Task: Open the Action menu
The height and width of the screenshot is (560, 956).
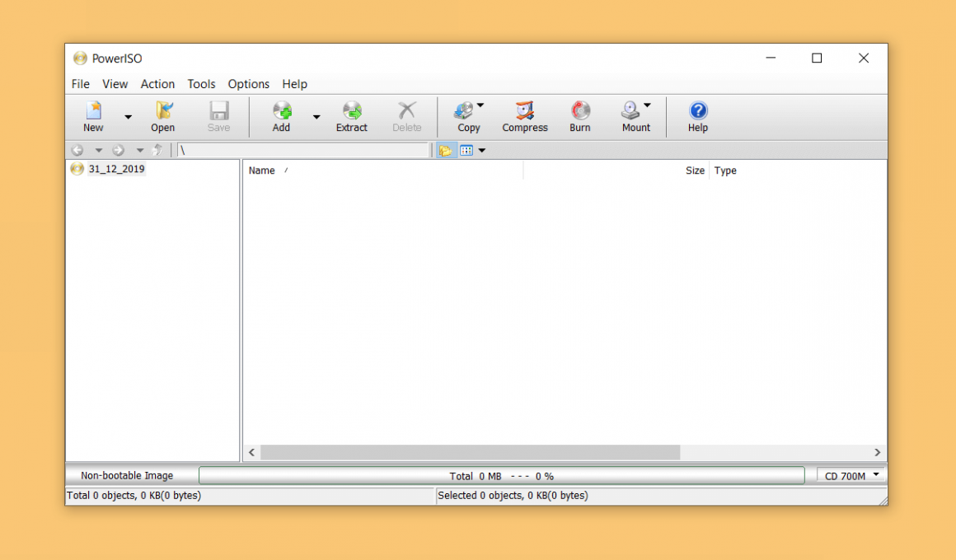Action: (158, 84)
